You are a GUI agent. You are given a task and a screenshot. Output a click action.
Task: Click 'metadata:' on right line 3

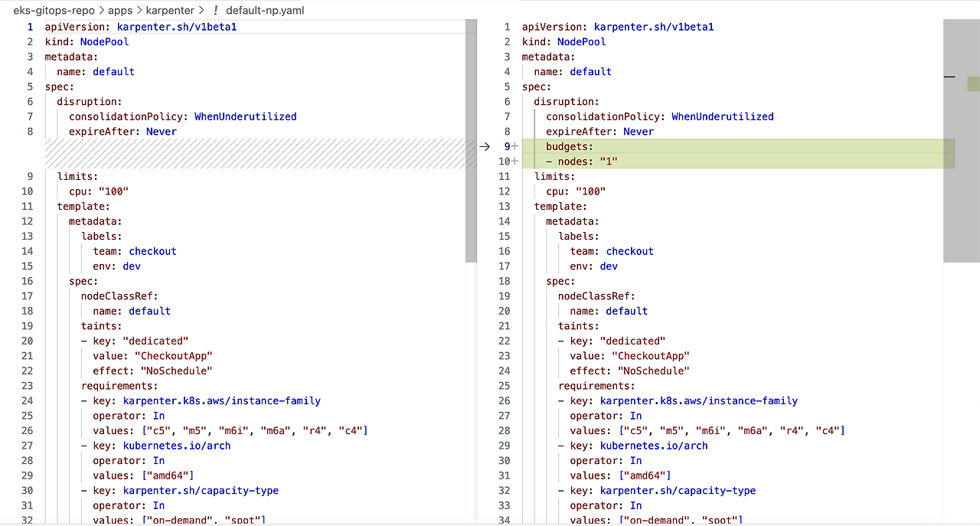click(549, 57)
